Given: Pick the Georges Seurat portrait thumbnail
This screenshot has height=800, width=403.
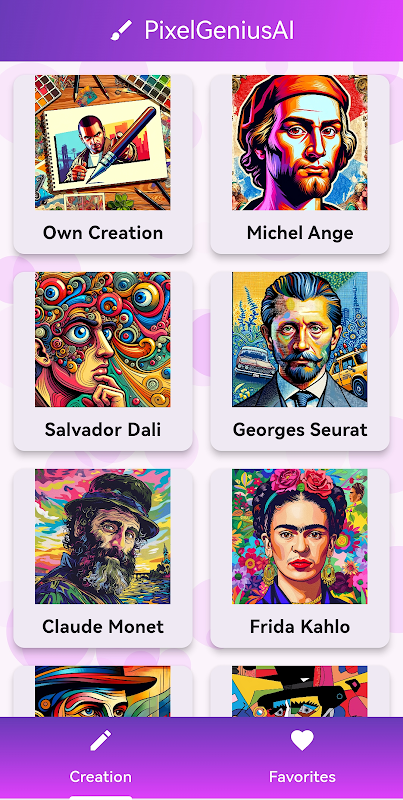Looking at the screenshot, I should [300, 339].
